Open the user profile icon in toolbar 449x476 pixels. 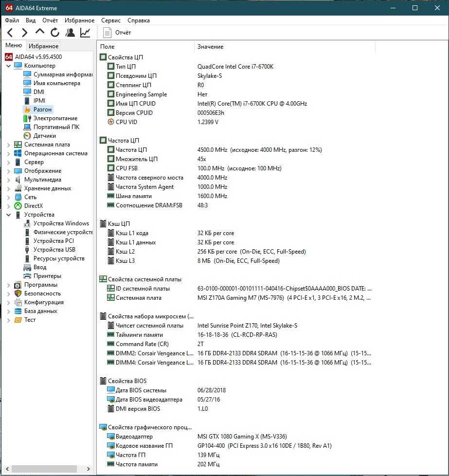70,33
